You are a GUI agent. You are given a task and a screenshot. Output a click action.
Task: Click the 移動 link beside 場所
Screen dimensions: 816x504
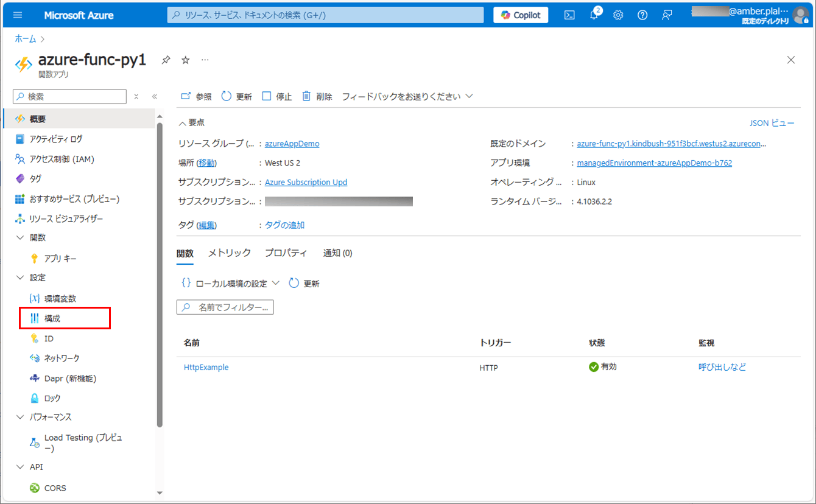click(x=207, y=163)
